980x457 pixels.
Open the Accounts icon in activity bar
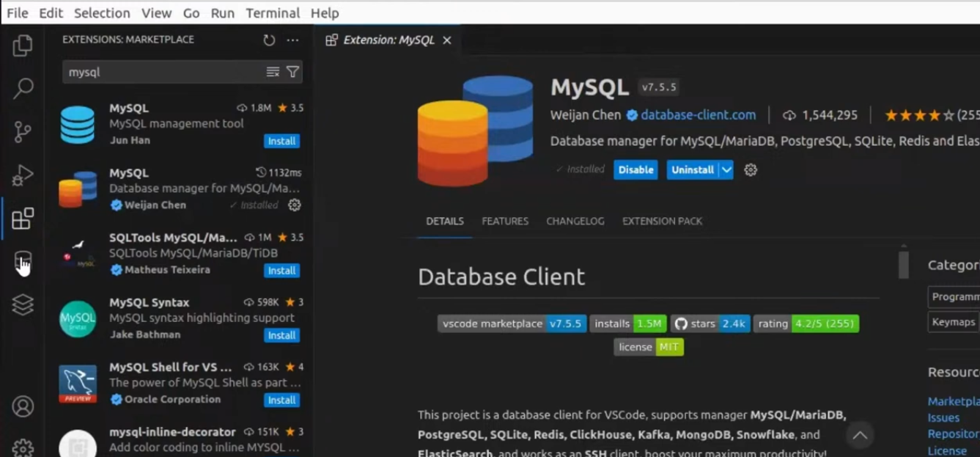coord(23,406)
